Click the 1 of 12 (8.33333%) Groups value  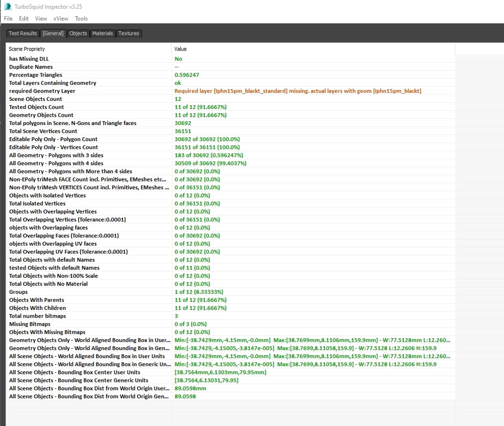click(x=199, y=292)
